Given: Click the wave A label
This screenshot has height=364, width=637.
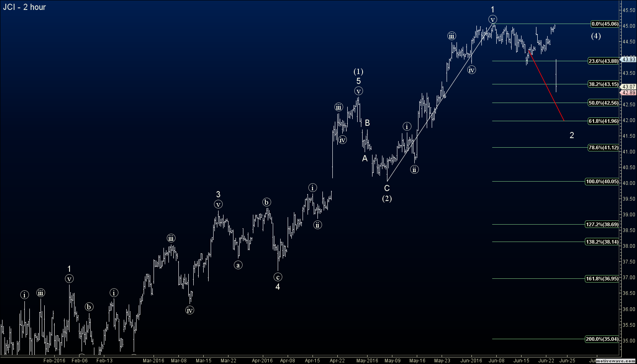Looking at the screenshot, I should click(x=365, y=158).
